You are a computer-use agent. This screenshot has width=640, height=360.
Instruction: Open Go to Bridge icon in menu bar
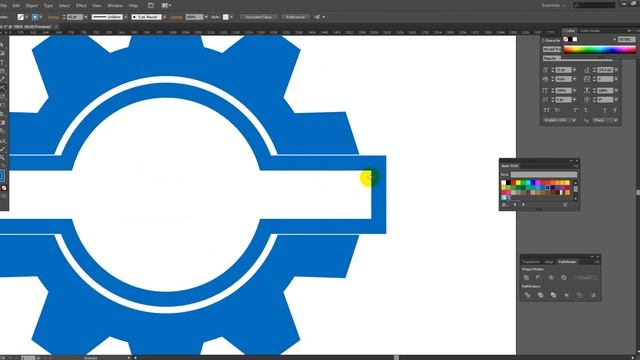click(x=151, y=6)
